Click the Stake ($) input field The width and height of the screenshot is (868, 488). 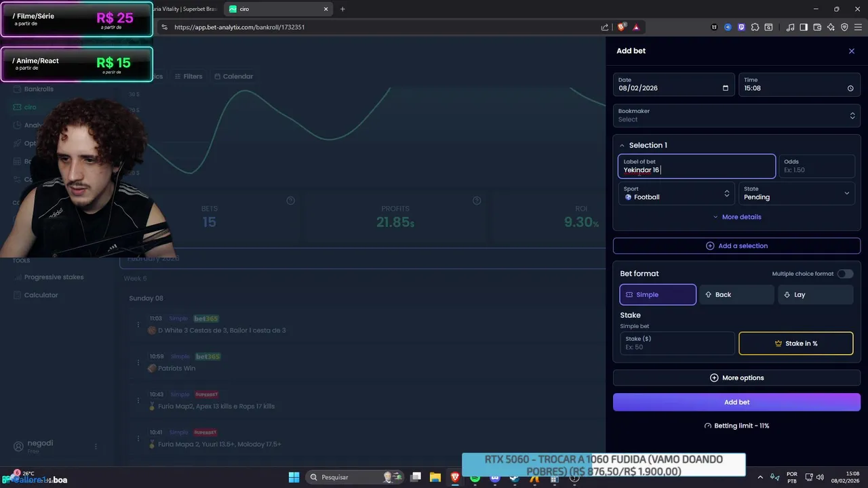677,343
